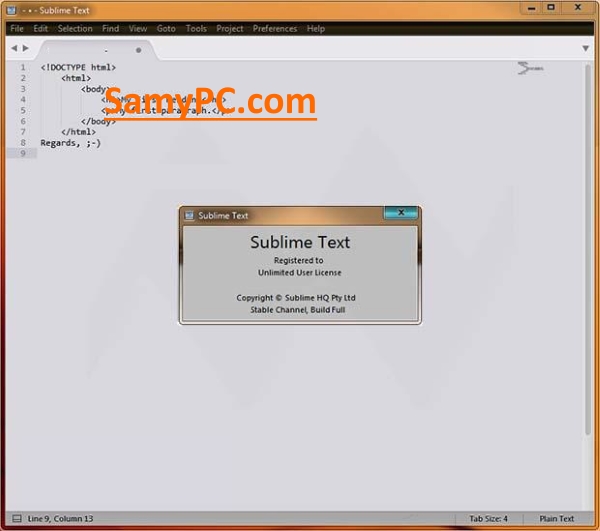Open the Selection menu
The height and width of the screenshot is (531, 600).
[x=75, y=29]
